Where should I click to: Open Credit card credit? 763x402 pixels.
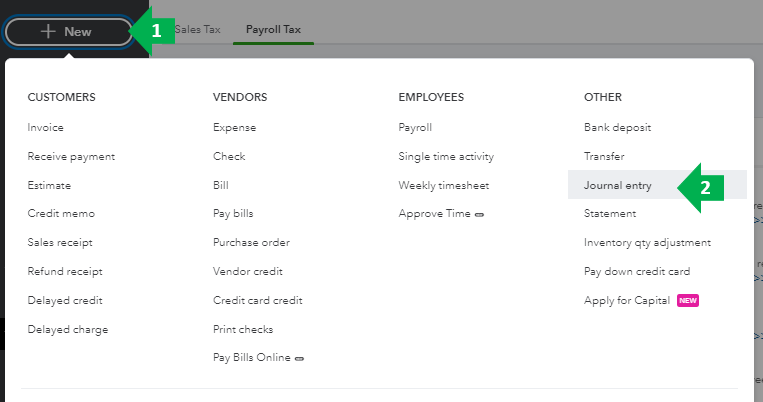[257, 300]
